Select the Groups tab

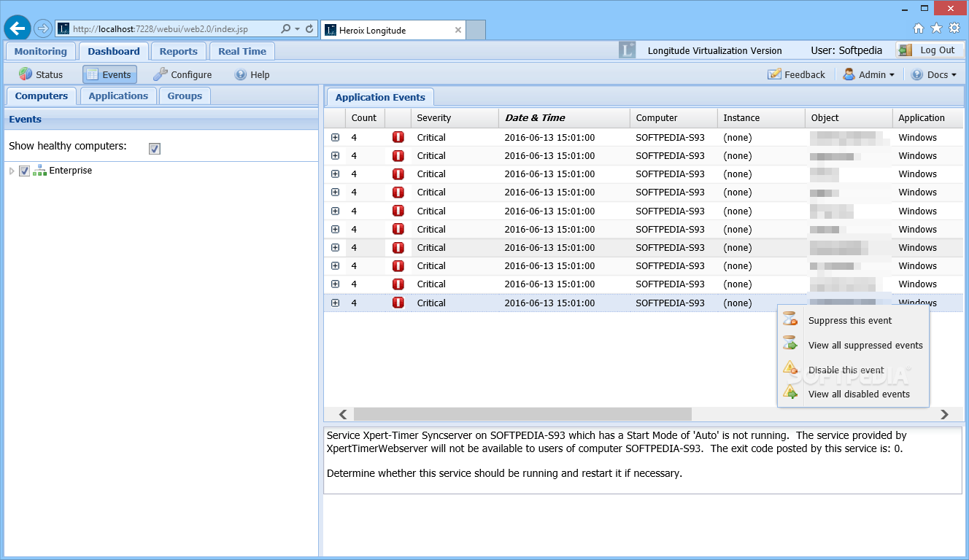[x=185, y=96]
